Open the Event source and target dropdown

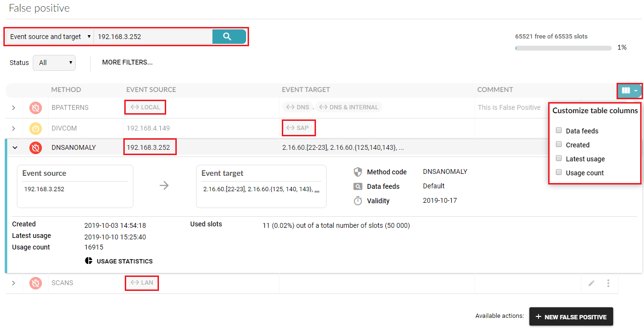pyautogui.click(x=50, y=37)
